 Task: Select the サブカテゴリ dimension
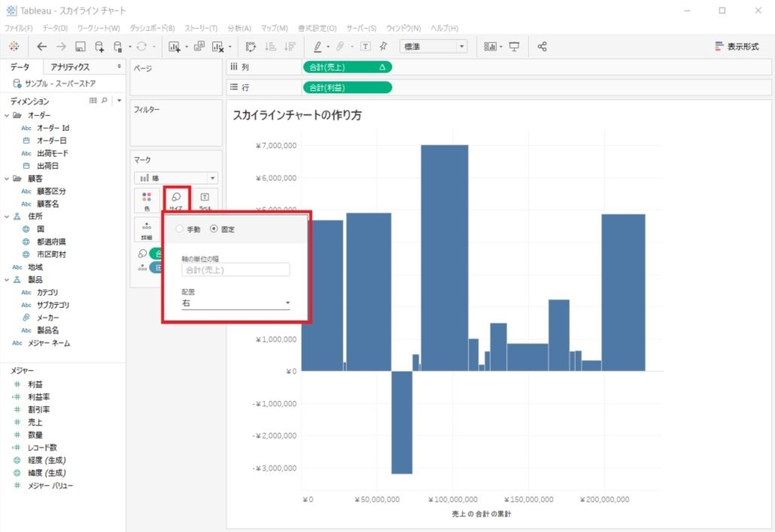coord(53,305)
